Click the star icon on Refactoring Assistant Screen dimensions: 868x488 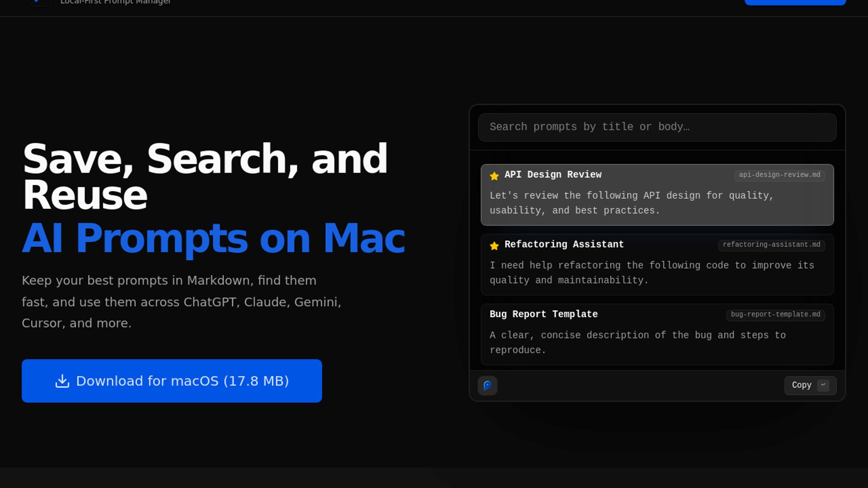pyautogui.click(x=494, y=246)
